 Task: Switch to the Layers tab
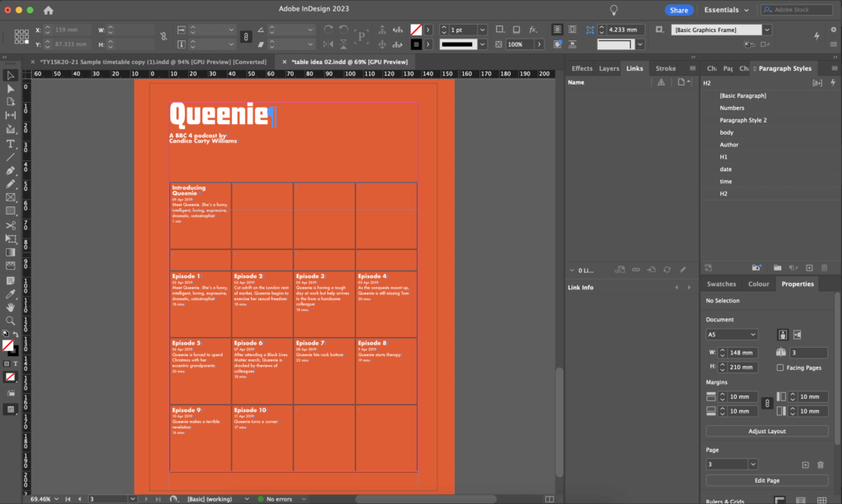click(x=609, y=68)
